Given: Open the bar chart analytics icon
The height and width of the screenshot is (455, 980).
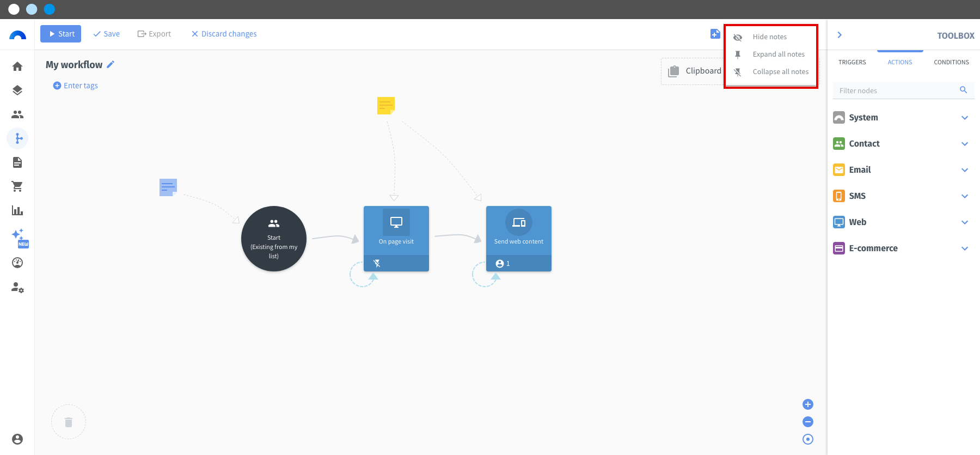Looking at the screenshot, I should [x=17, y=210].
